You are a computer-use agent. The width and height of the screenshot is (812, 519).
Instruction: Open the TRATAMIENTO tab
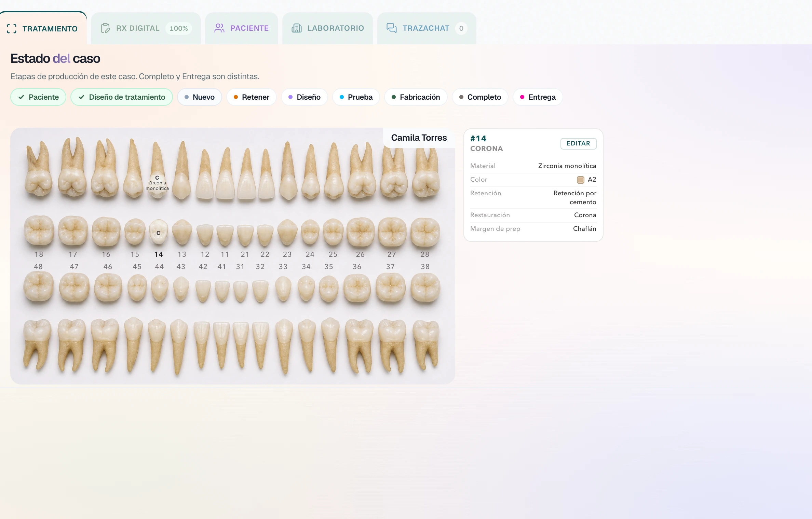point(43,28)
